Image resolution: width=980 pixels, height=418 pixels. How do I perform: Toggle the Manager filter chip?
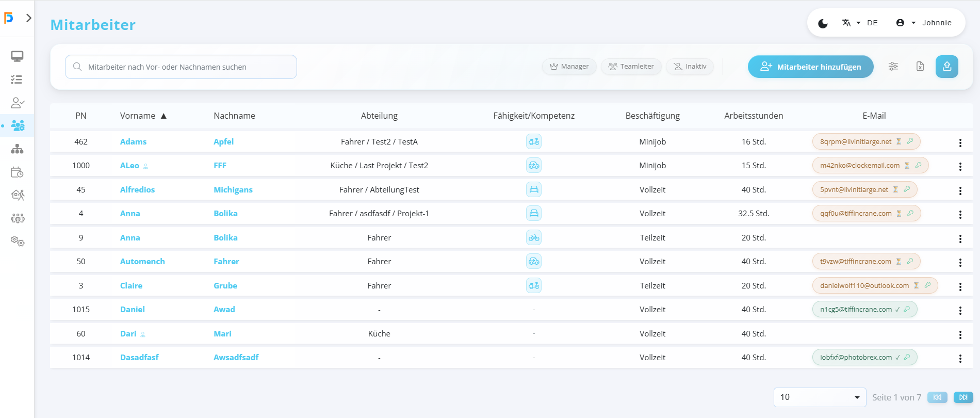pos(569,67)
